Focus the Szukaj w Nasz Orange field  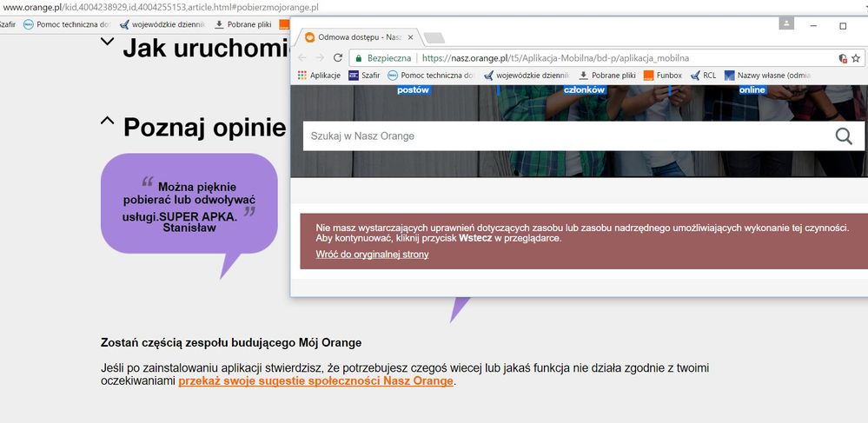coord(568,136)
